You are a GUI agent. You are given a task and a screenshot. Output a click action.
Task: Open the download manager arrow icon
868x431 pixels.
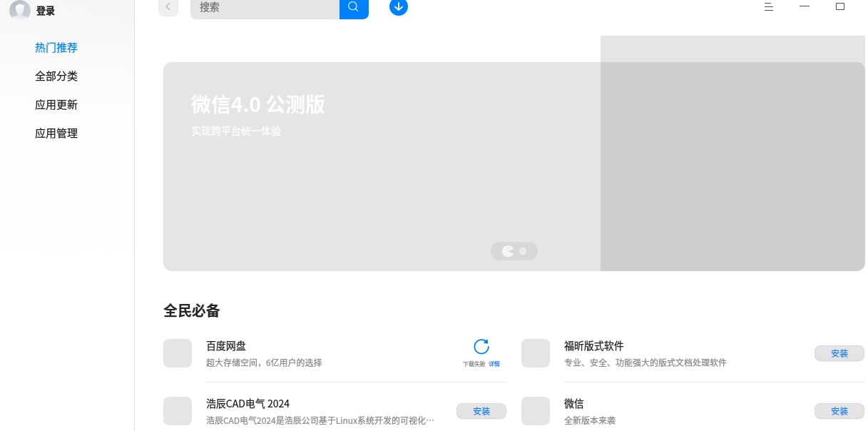point(399,7)
